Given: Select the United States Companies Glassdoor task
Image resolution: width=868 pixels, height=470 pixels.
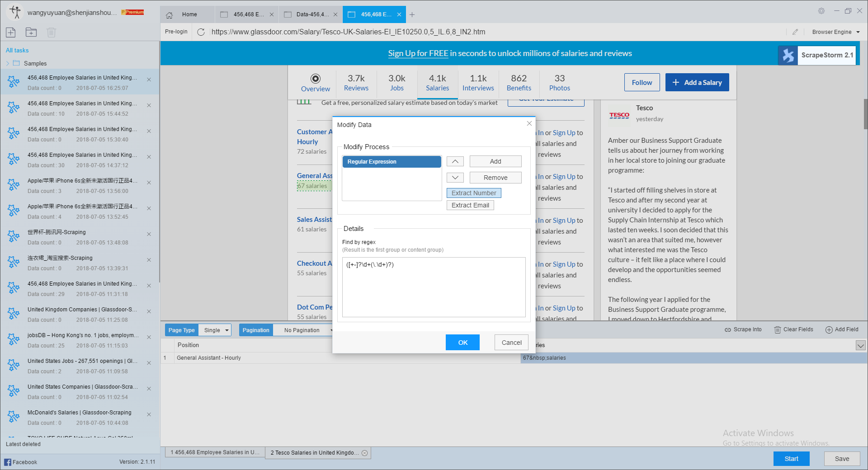Looking at the screenshot, I should pos(80,392).
